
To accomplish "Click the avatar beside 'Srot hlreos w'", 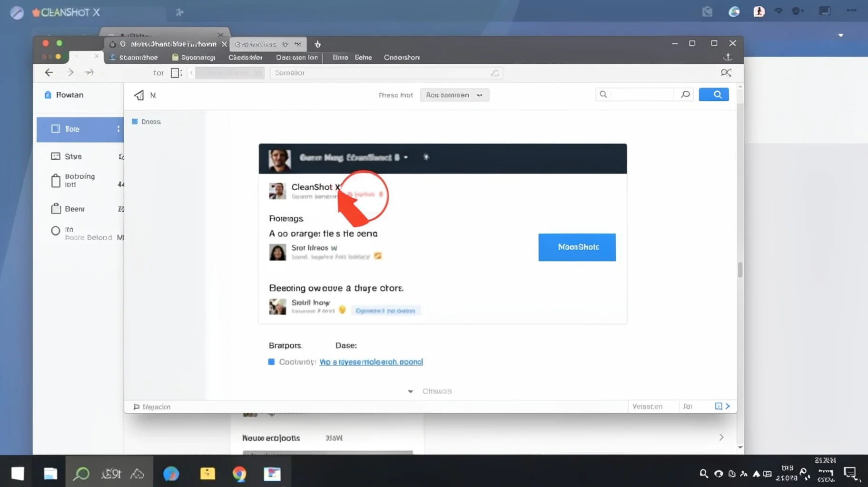I will tap(277, 252).
